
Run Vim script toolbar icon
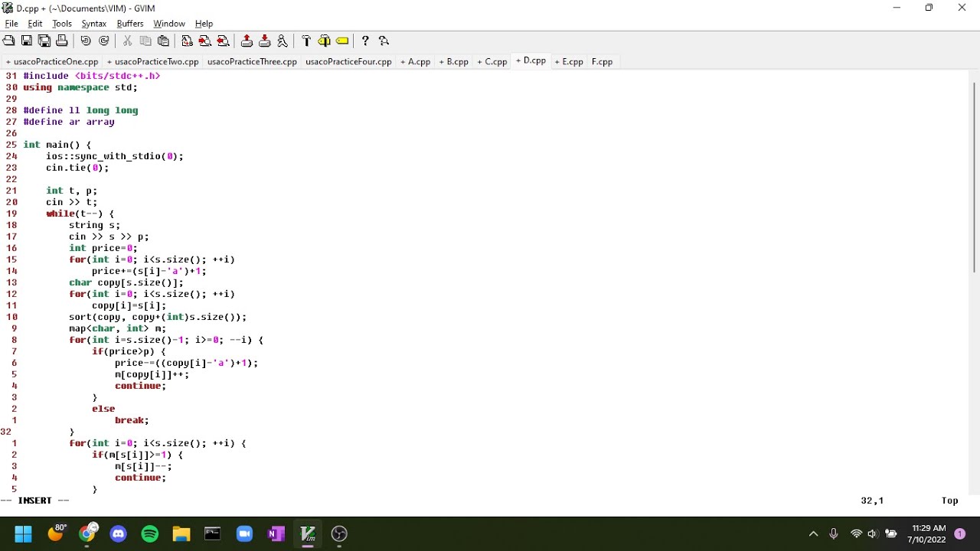click(283, 41)
